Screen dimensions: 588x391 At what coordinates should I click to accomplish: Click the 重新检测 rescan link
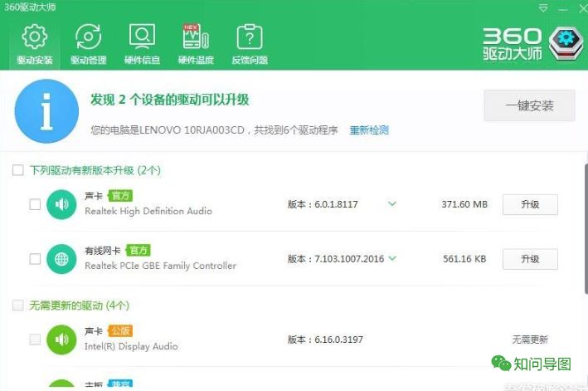(x=369, y=130)
